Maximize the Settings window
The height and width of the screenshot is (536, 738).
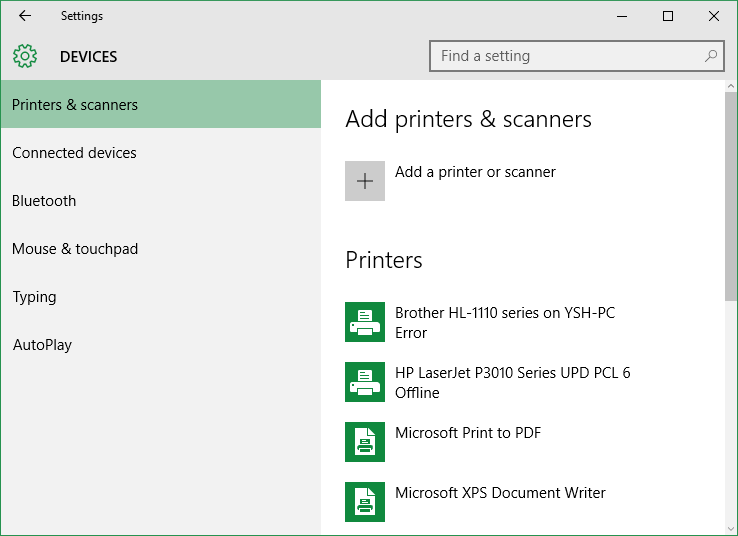[x=667, y=16]
